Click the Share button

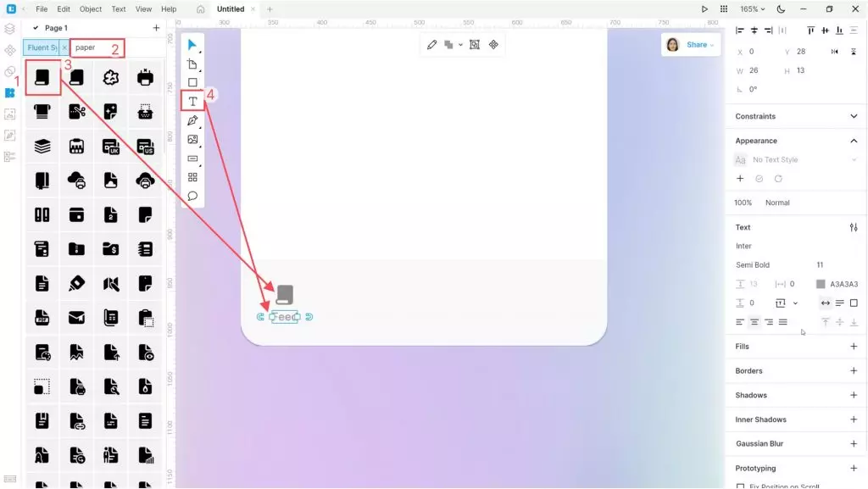click(x=699, y=45)
